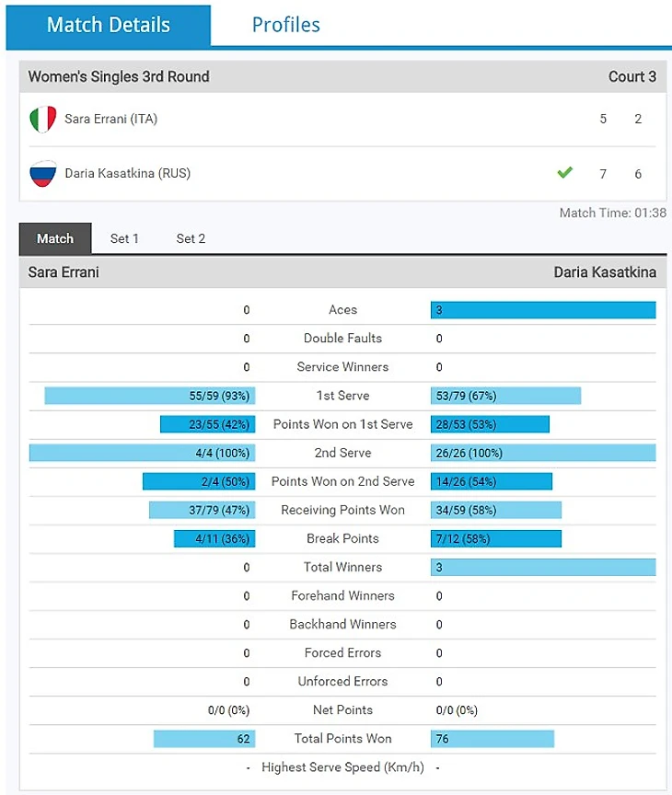The image size is (672, 795).
Task: Click the green winner checkmark icon
Action: (564, 173)
